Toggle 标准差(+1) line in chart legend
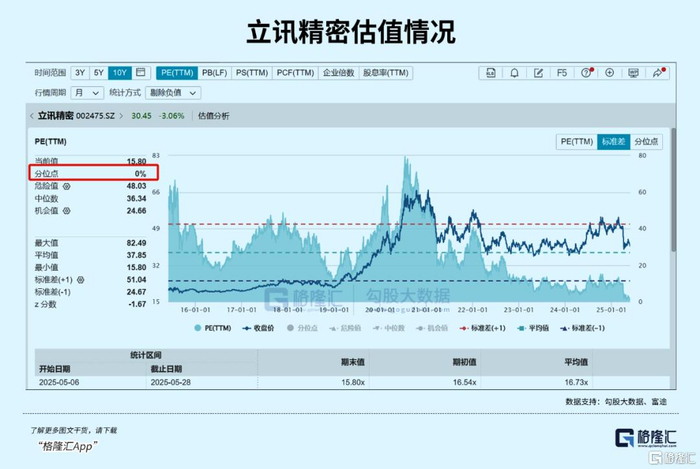Screen dimensions: 700x469 (x=483, y=328)
